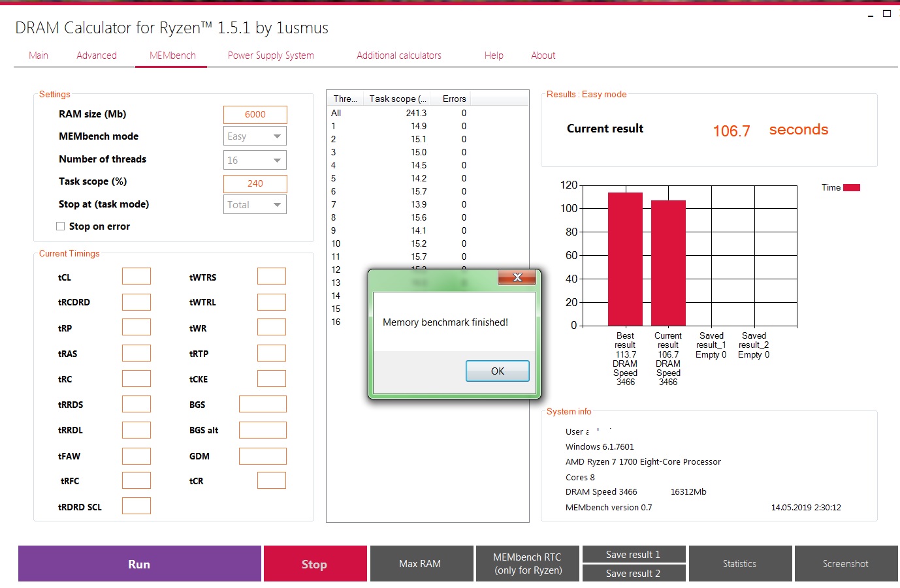
Task: Click the tRP timing box
Action: [137, 328]
